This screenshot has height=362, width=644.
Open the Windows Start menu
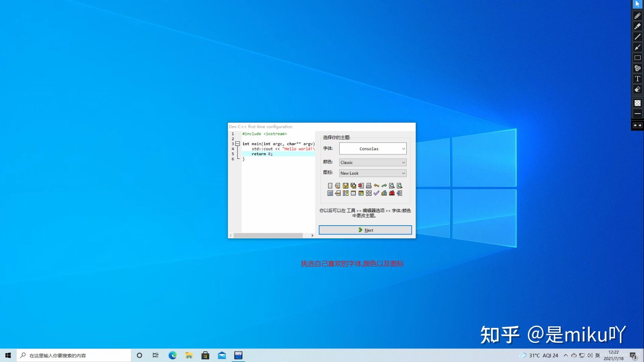pos(7,355)
